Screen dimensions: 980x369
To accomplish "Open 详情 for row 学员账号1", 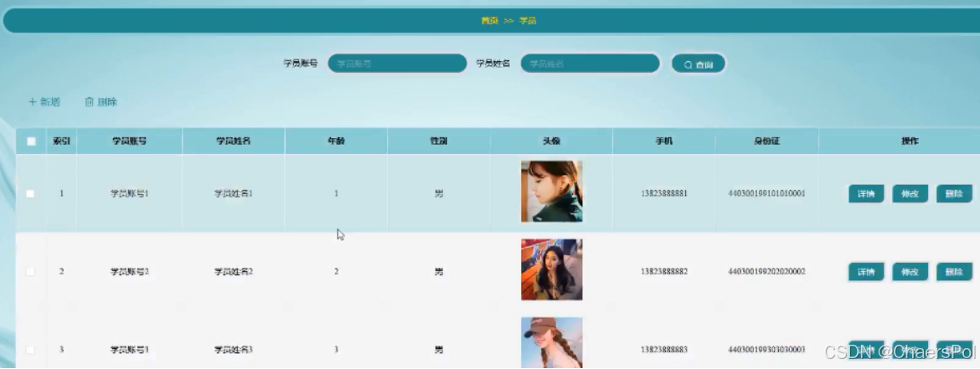I will (x=865, y=194).
